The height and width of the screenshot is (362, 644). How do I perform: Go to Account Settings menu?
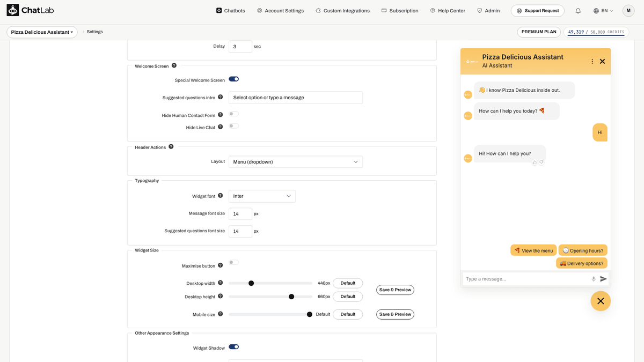coord(280,11)
